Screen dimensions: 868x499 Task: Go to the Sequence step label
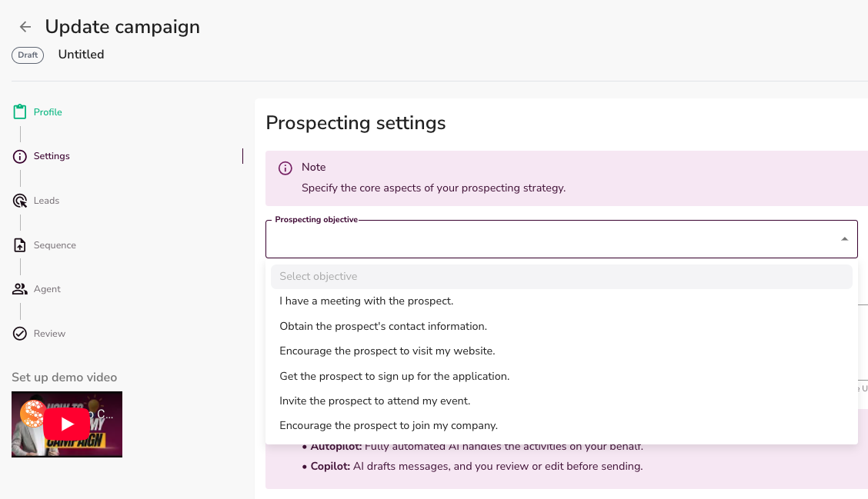click(x=55, y=245)
